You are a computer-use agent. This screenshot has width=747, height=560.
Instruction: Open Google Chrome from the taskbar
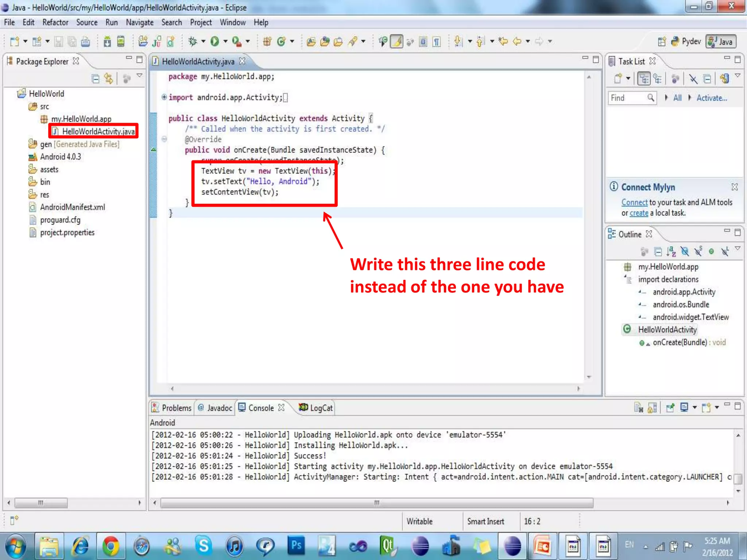tap(111, 546)
